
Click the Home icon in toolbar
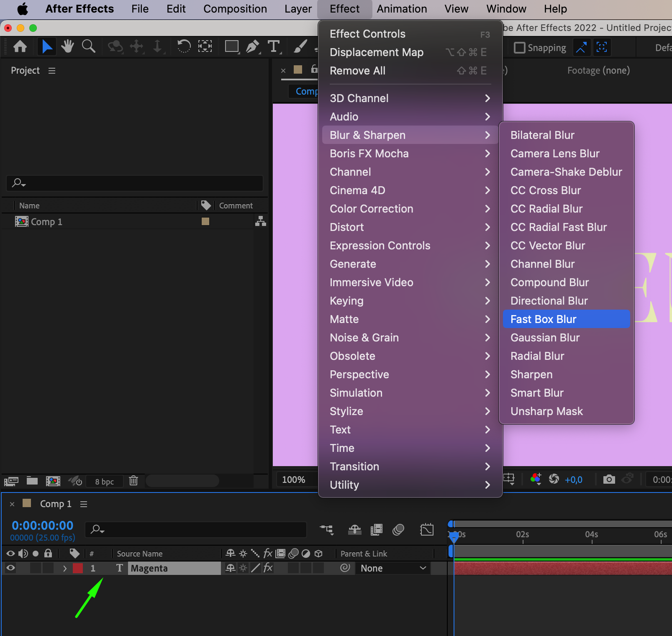pyautogui.click(x=20, y=46)
